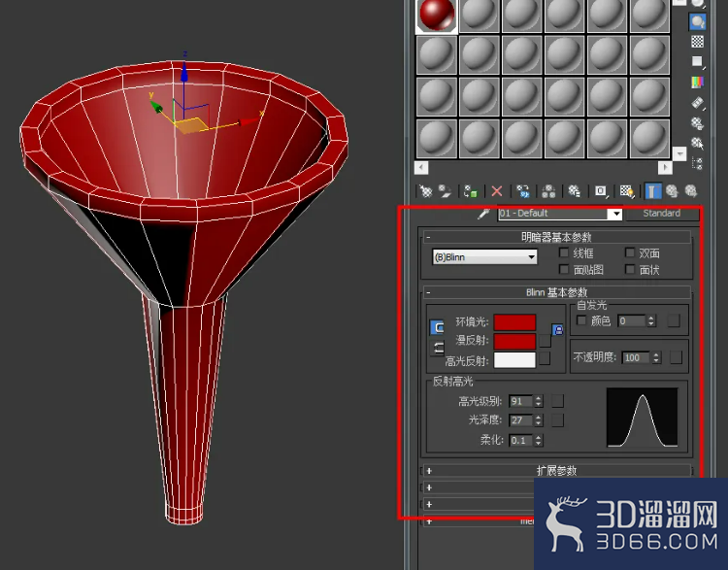The height and width of the screenshot is (570, 728).
Task: Open the Material ID Channel flyout
Action: point(601,191)
